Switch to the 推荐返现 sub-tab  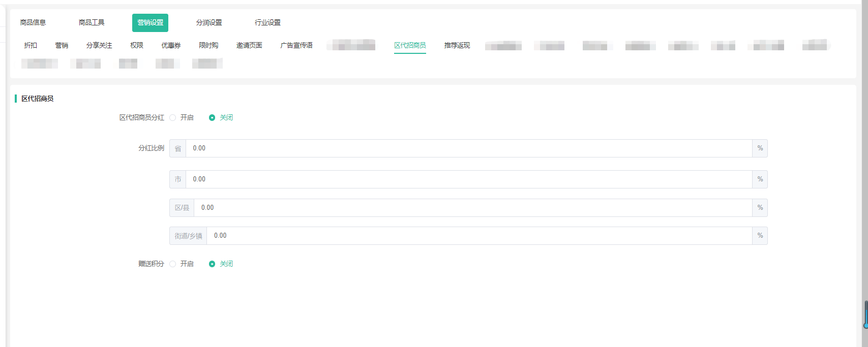pyautogui.click(x=457, y=45)
